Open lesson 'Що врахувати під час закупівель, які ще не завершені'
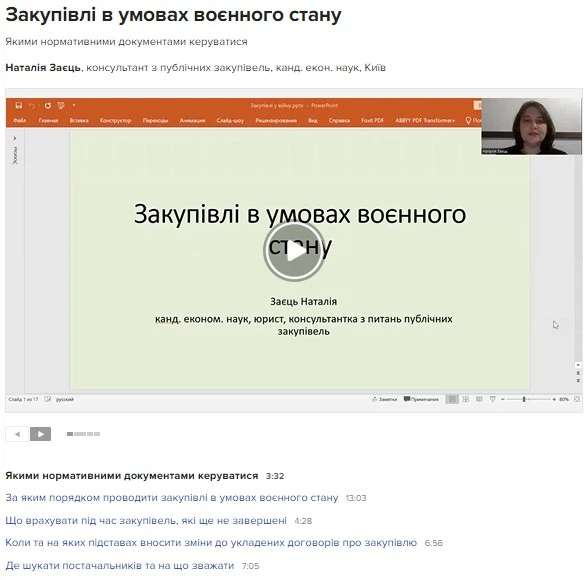 146,520
